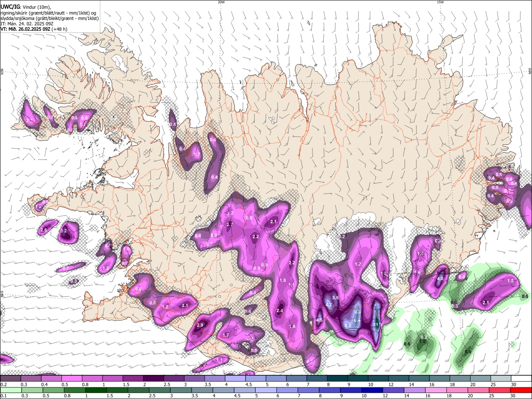This screenshot has width=532, height=399.
Task: Click the '15W' longitude label
Action: tap(440, 2)
